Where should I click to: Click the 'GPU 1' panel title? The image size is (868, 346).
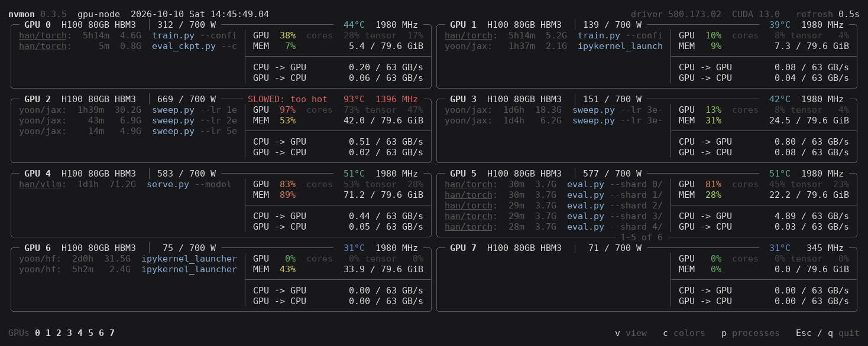coord(464,25)
